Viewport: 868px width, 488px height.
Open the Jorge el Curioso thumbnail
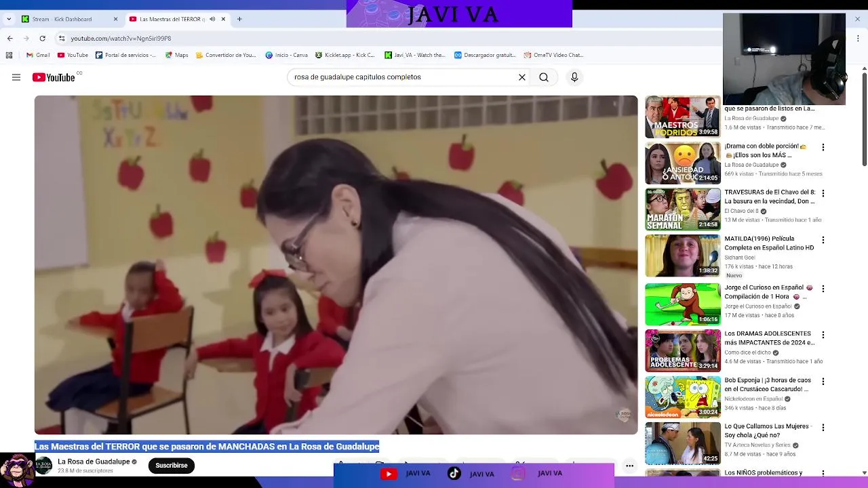683,304
